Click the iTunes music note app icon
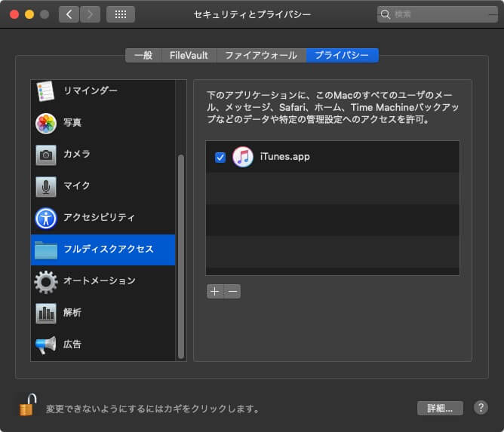 click(x=243, y=157)
